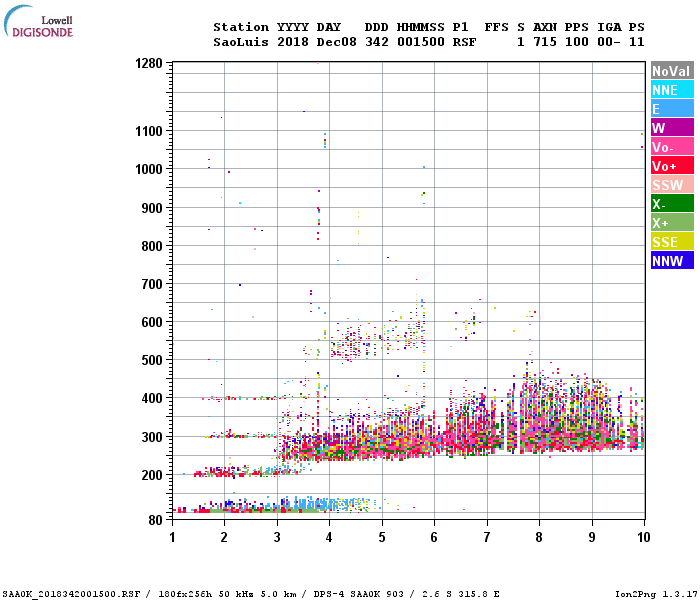Click the 500 height axis label
Image resolution: width=700 pixels, height=600 pixels.
[x=152, y=360]
